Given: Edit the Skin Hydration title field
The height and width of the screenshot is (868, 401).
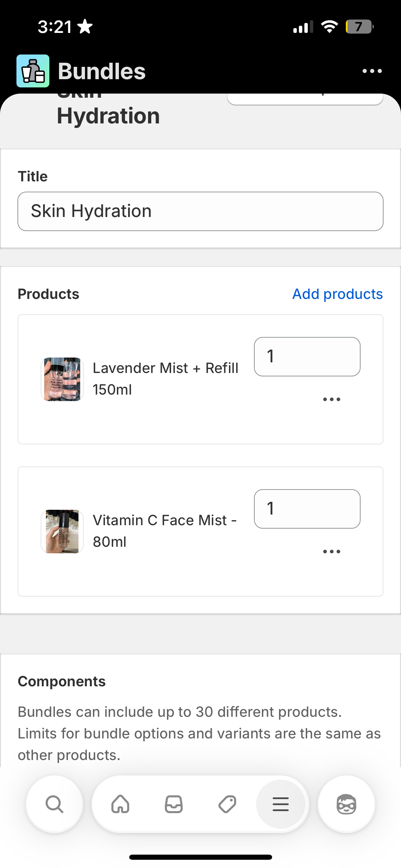Looking at the screenshot, I should [200, 211].
